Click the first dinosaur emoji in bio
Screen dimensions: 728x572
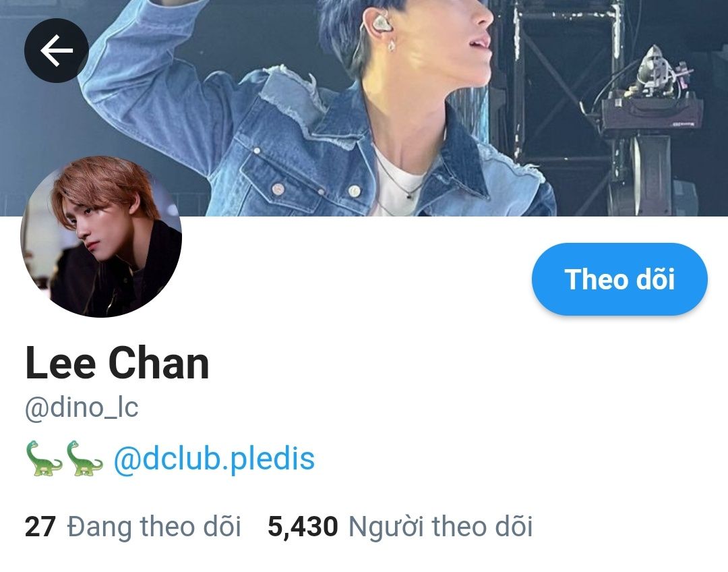44,459
